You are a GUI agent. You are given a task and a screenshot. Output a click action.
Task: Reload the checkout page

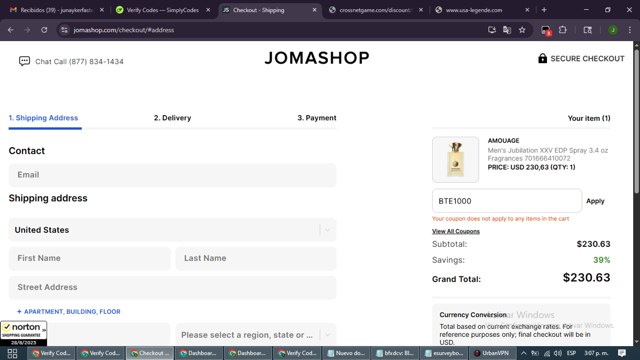44,30
